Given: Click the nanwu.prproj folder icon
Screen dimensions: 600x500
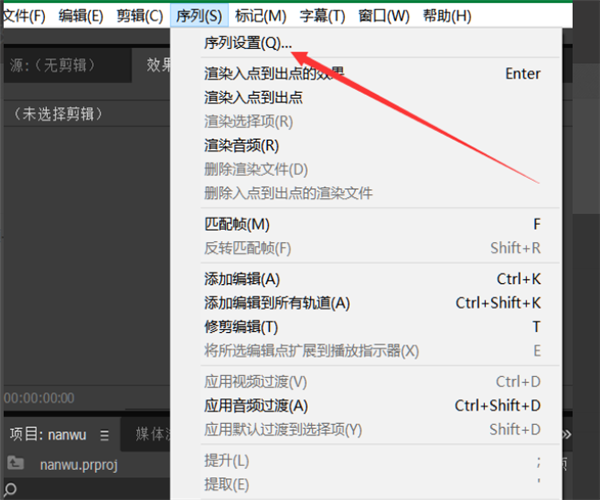Looking at the screenshot, I should (x=15, y=463).
